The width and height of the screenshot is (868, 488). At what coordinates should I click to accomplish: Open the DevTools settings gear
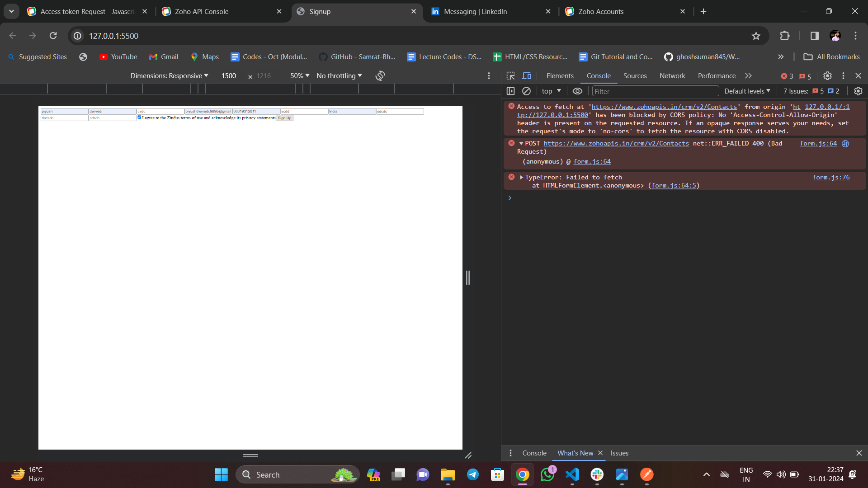[x=827, y=76]
